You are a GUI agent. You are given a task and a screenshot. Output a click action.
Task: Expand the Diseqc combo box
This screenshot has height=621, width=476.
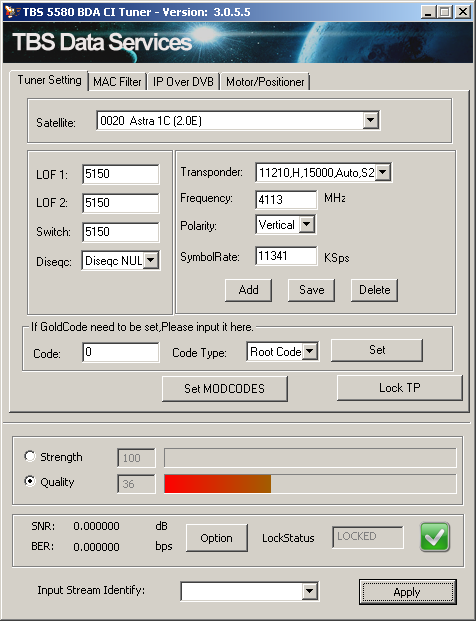pyautogui.click(x=151, y=260)
